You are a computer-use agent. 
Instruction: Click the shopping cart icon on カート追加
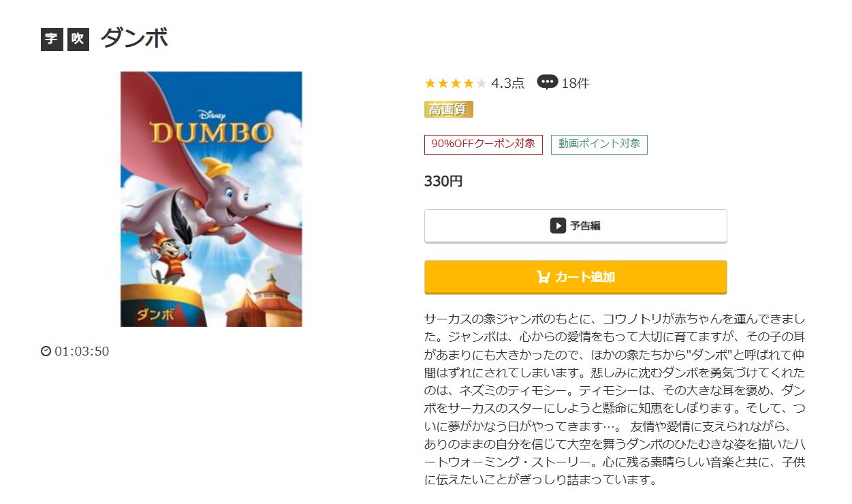click(543, 277)
